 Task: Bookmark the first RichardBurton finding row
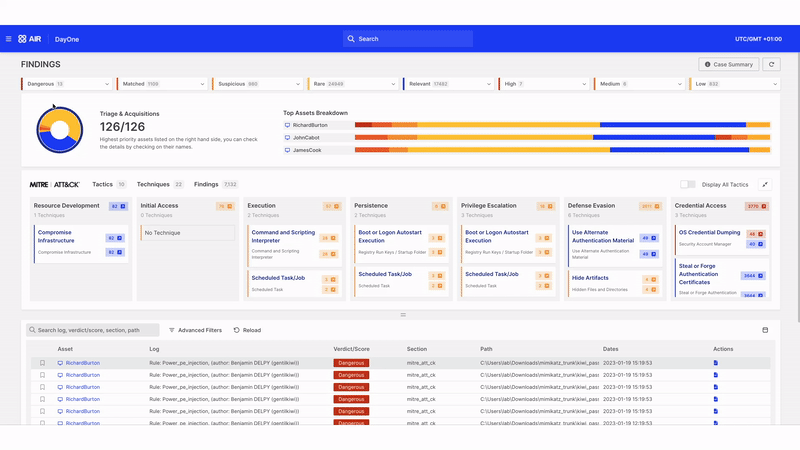pos(43,363)
